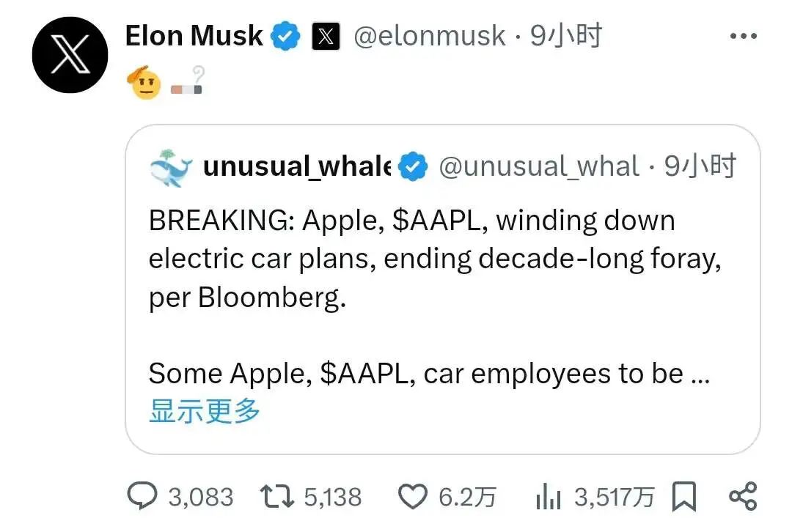Share the tweet
This screenshot has height=532, width=792.
pyautogui.click(x=744, y=496)
